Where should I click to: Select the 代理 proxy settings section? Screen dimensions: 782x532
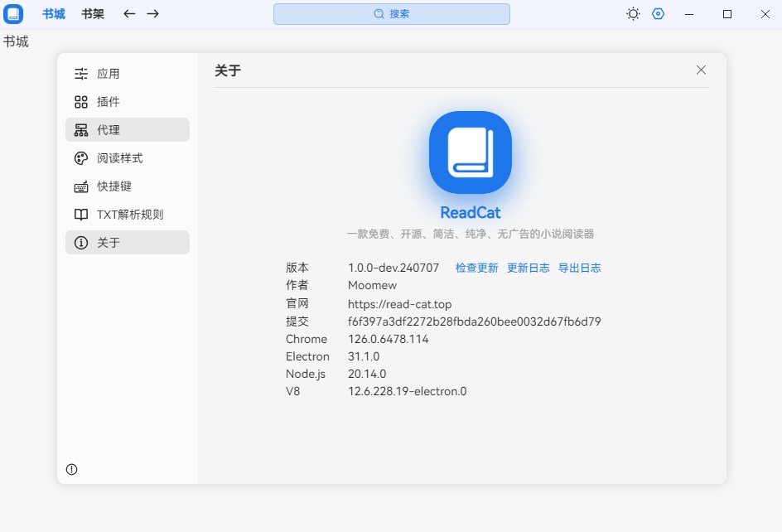[x=127, y=130]
